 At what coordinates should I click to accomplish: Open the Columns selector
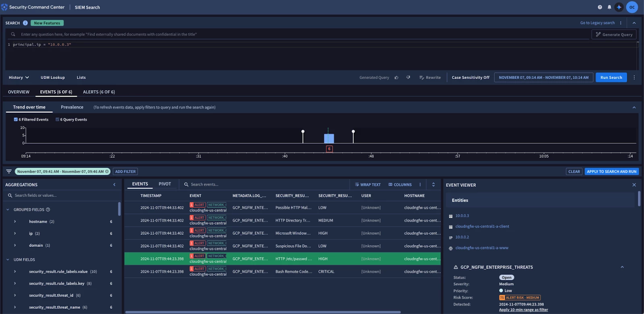[400, 185]
